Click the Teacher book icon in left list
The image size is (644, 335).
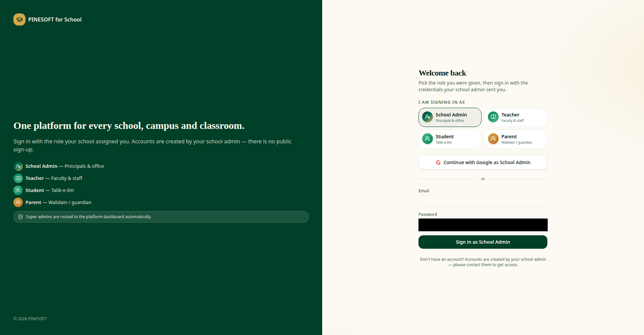18,178
